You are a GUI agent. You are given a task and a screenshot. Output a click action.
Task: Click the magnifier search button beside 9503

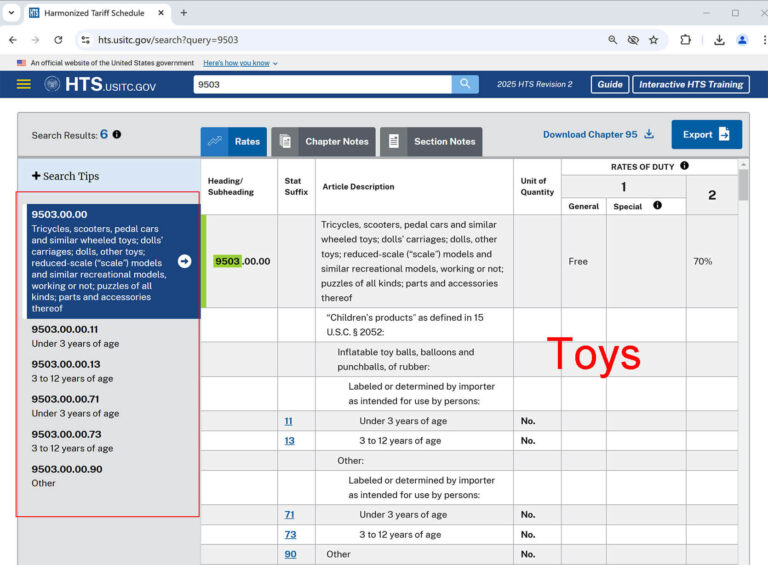[465, 84]
